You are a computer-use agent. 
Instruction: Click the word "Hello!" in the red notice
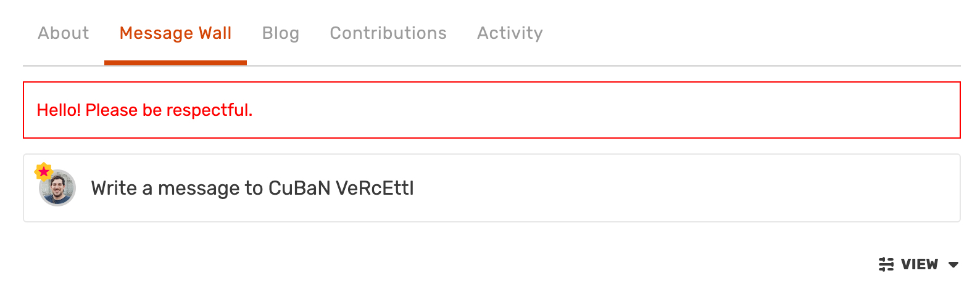pyautogui.click(x=59, y=110)
